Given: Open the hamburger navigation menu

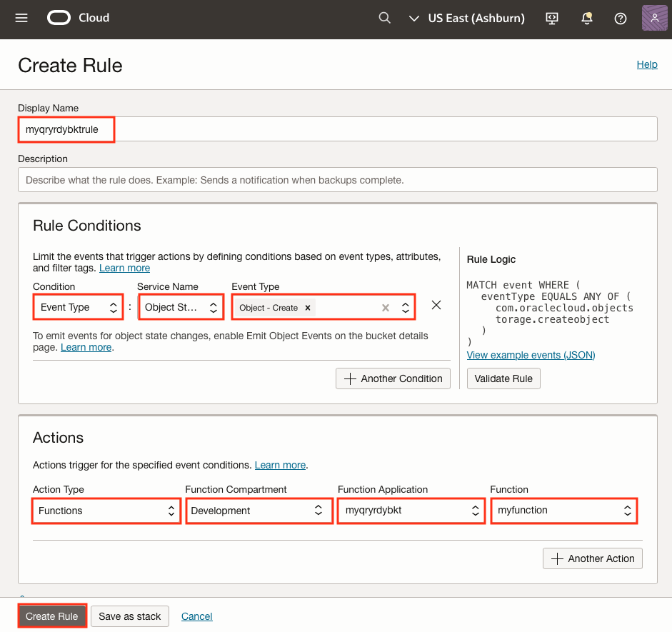Looking at the screenshot, I should point(21,18).
